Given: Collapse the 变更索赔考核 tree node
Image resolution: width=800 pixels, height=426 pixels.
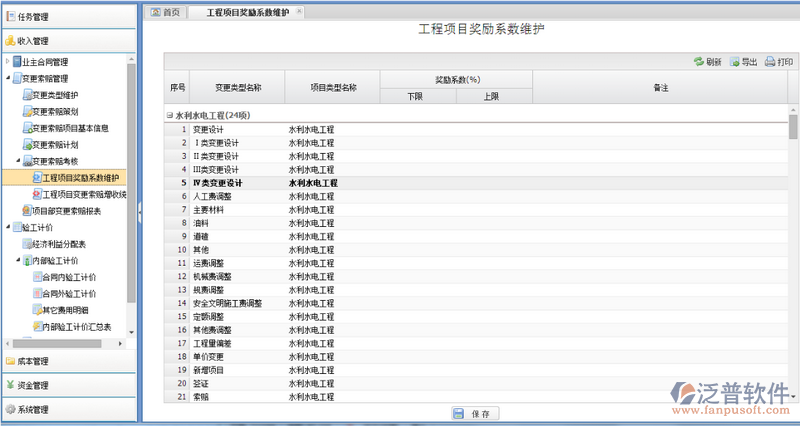Looking at the screenshot, I should (18, 161).
